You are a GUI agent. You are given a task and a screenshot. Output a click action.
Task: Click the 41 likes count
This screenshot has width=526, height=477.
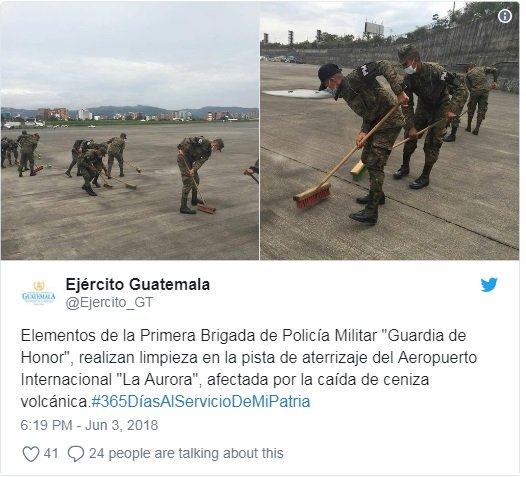tap(51, 454)
